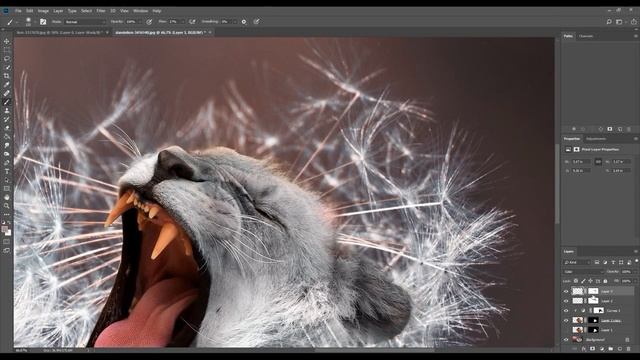Select the Clone Stamp tool

7,111
